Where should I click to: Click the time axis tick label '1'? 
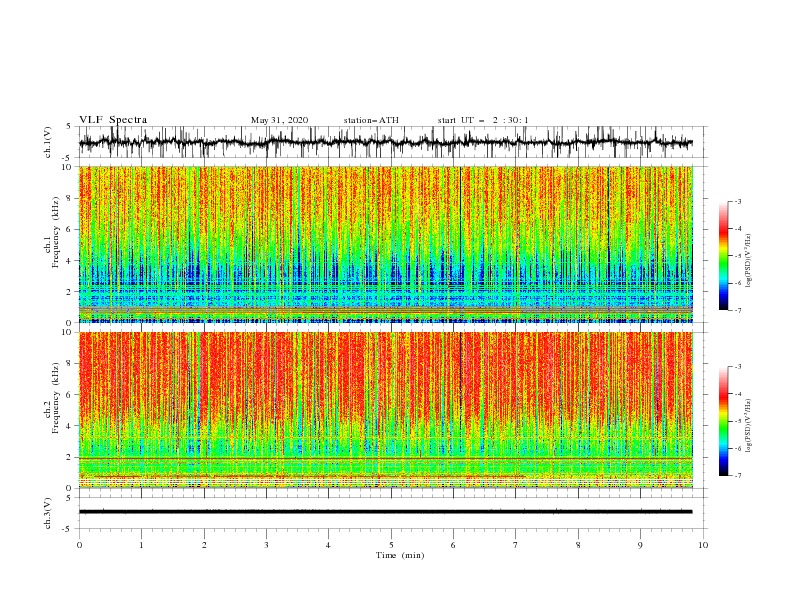coord(141,545)
